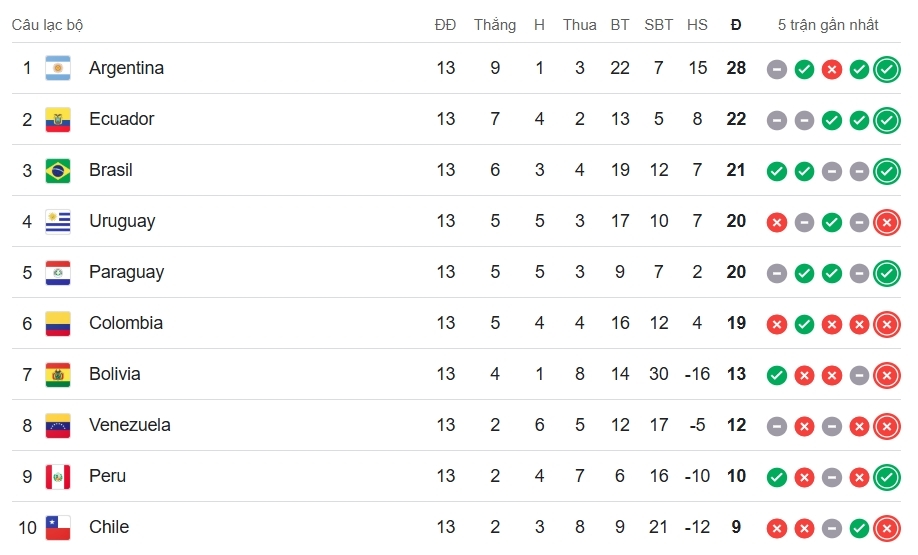
Task: Click Uruguay's latest circled loss icon
Action: 887,222
